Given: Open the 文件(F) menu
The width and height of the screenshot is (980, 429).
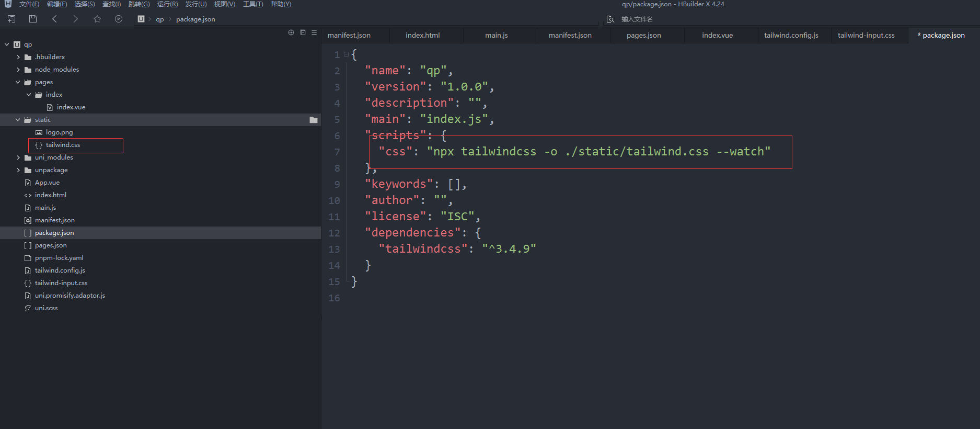Looking at the screenshot, I should (x=29, y=4).
